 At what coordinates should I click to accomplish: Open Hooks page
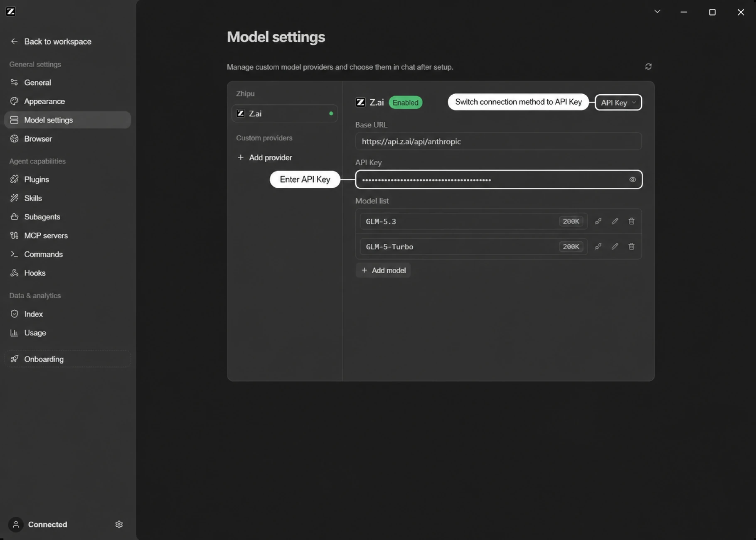67,272
